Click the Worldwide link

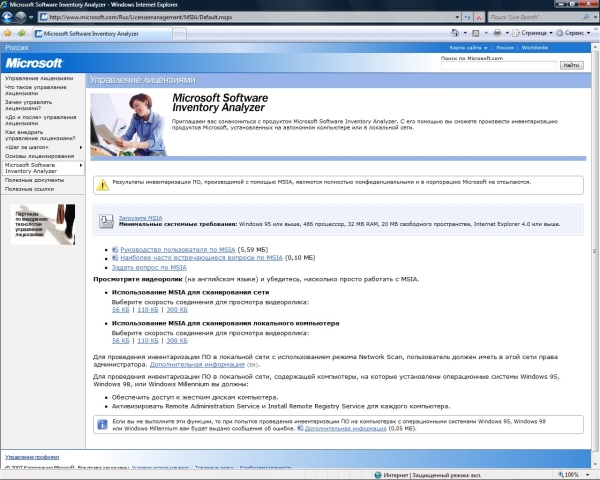[535, 48]
